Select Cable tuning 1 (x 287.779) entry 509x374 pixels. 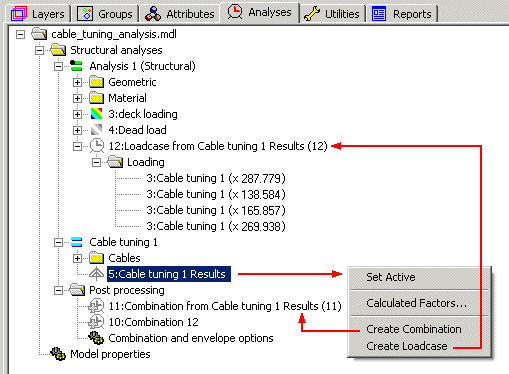click(x=216, y=178)
